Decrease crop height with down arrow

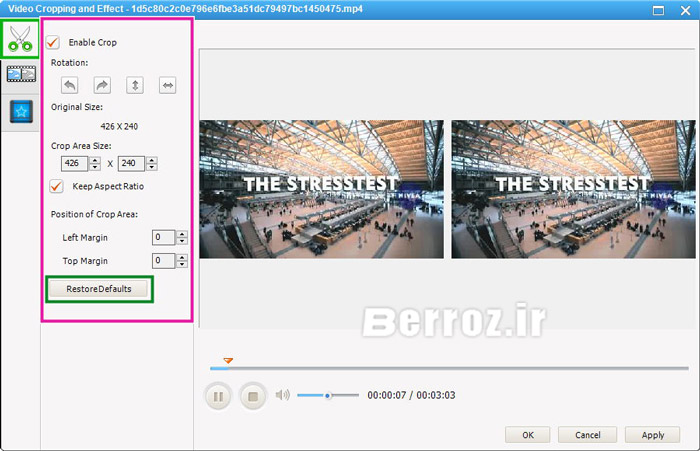tap(152, 167)
